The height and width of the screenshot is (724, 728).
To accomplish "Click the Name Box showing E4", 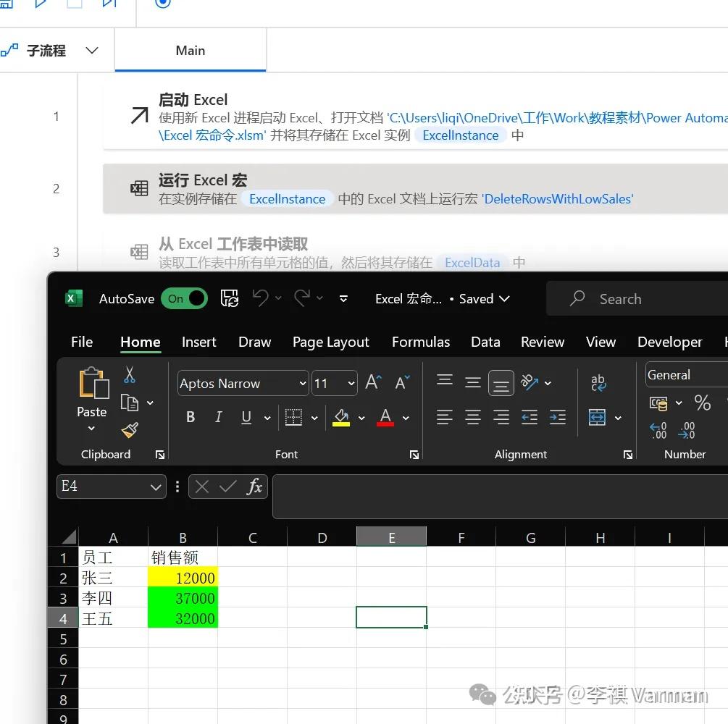I will tap(112, 487).
